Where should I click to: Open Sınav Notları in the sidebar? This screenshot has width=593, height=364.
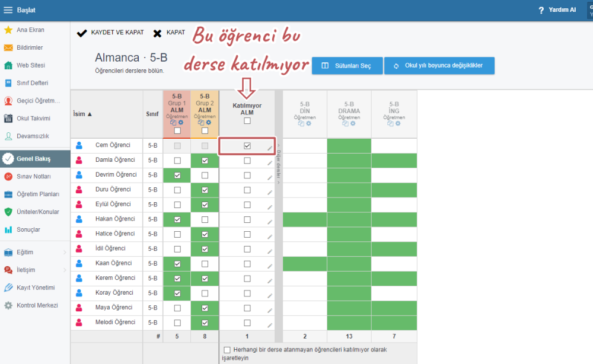click(35, 177)
